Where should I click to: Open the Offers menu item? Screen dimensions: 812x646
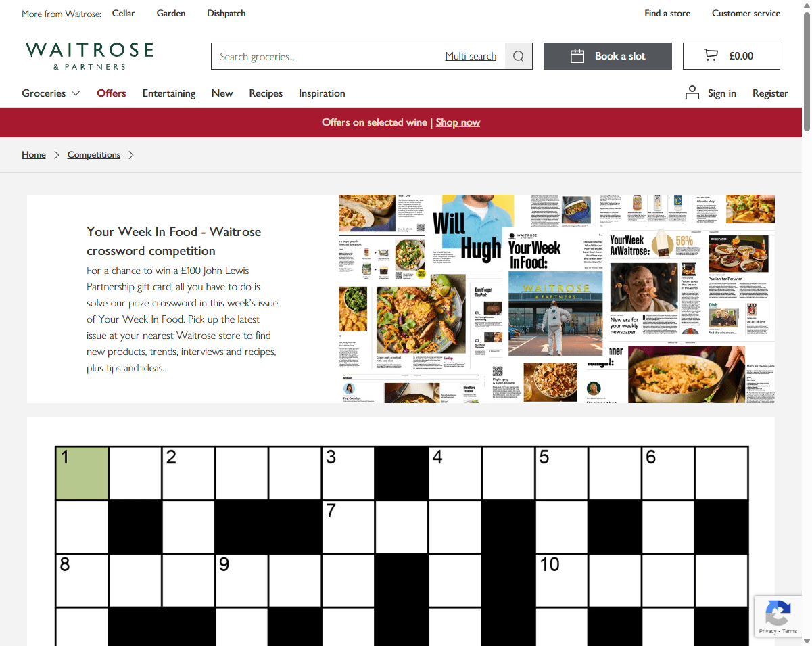click(x=112, y=93)
